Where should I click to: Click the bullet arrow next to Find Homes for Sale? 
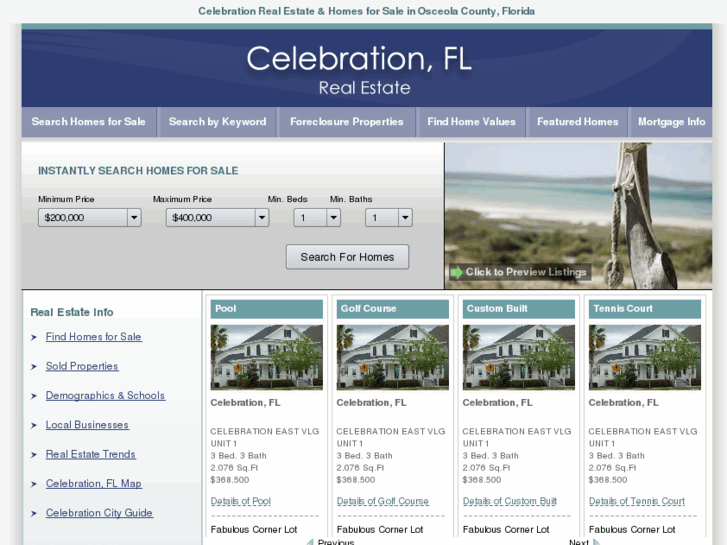pos(33,337)
